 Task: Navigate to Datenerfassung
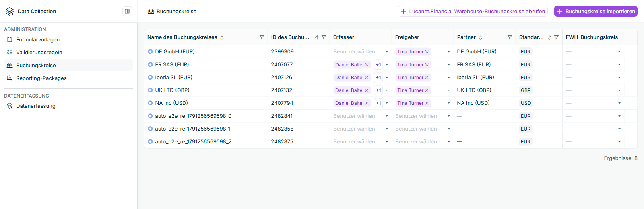click(68, 106)
